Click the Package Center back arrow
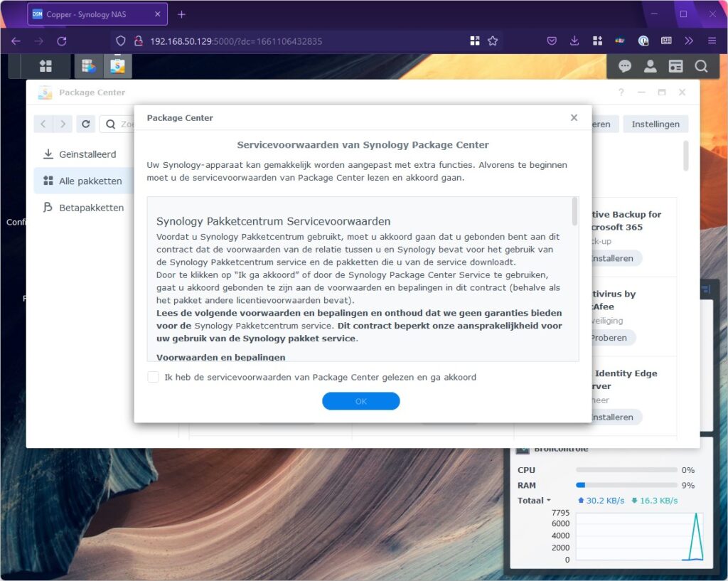 click(43, 124)
